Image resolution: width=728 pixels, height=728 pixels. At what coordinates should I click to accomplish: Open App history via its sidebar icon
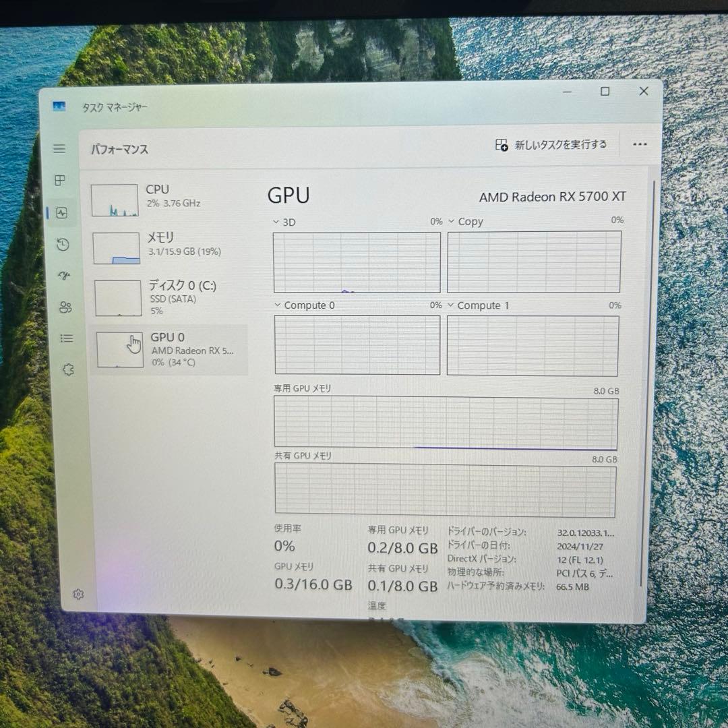tap(62, 245)
